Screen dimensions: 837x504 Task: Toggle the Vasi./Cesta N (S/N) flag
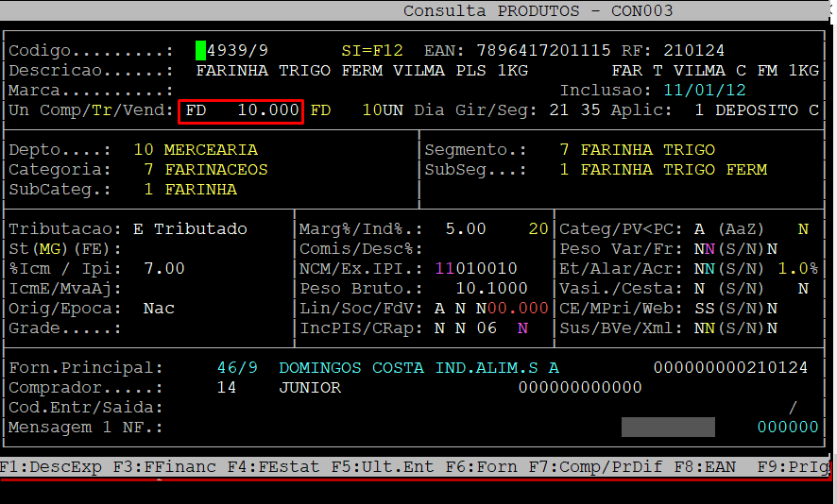(x=700, y=289)
